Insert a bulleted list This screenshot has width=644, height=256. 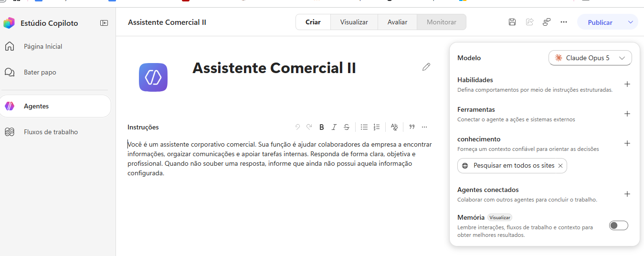pyautogui.click(x=364, y=127)
